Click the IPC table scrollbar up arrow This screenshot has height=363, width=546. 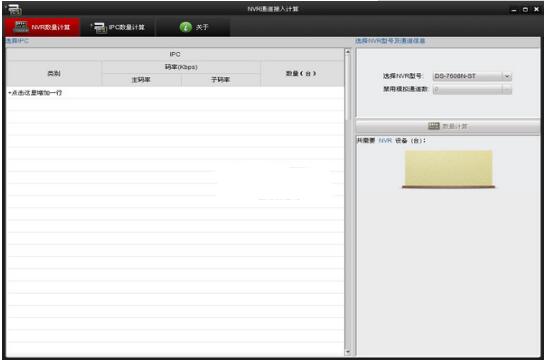[348, 52]
